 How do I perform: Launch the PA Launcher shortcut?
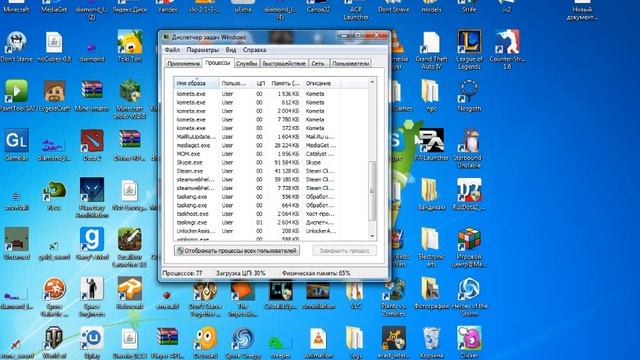coord(431,145)
